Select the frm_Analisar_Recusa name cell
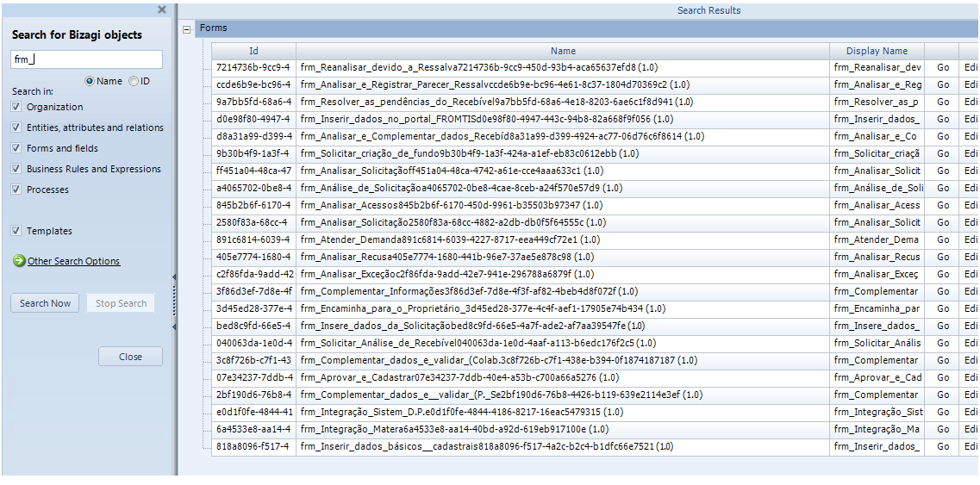The image size is (980, 485). point(563,257)
